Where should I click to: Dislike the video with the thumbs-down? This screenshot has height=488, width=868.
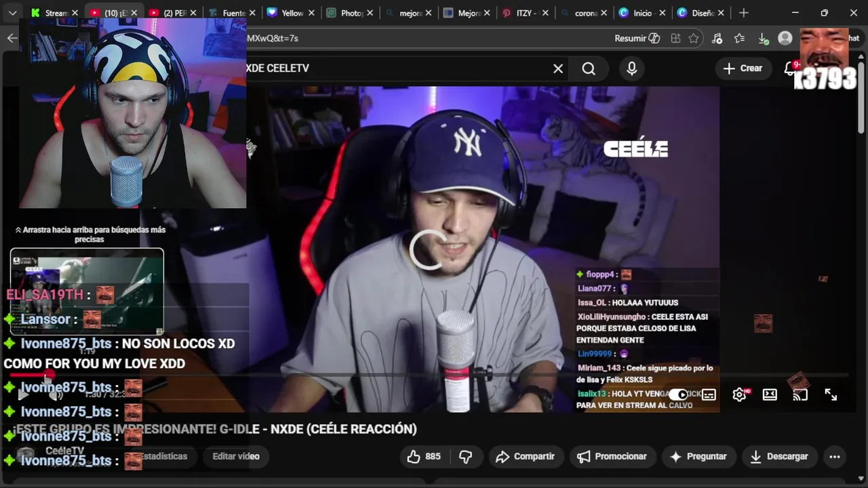[x=466, y=457]
